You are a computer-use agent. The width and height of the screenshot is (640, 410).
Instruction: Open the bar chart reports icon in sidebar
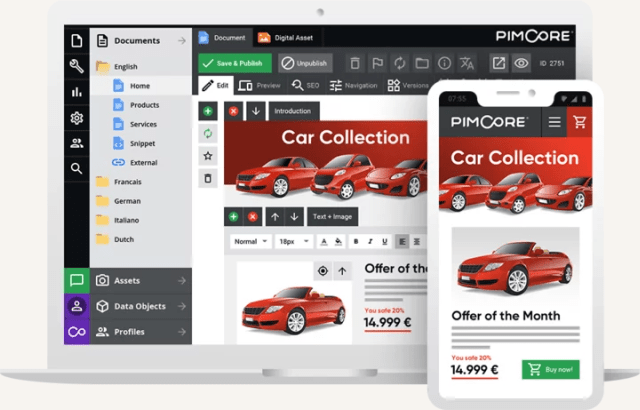[x=77, y=92]
